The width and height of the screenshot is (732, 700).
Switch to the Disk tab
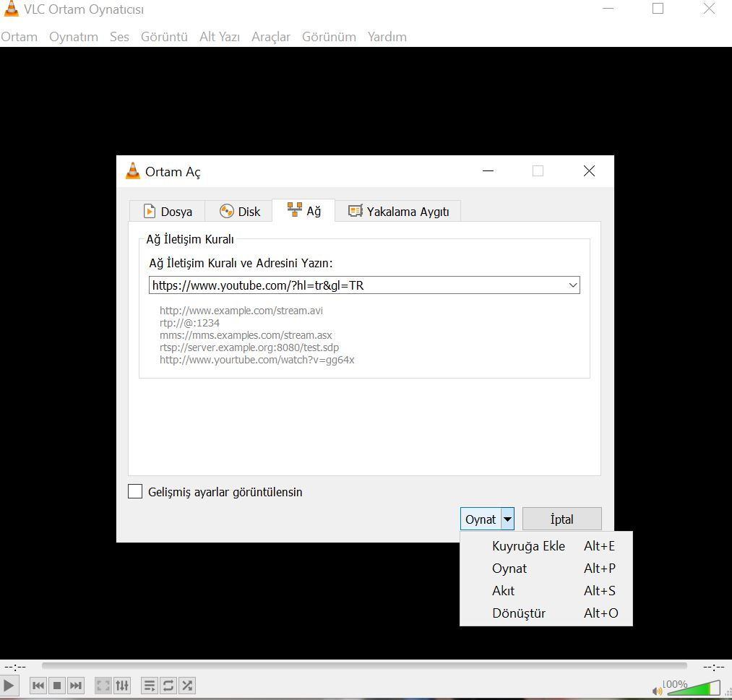point(239,211)
